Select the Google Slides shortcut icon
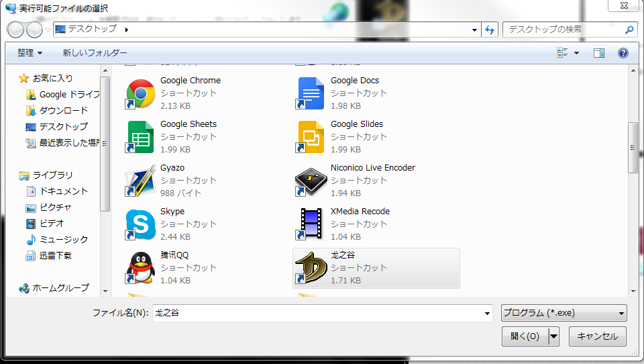This screenshot has width=644, height=364. [311, 137]
